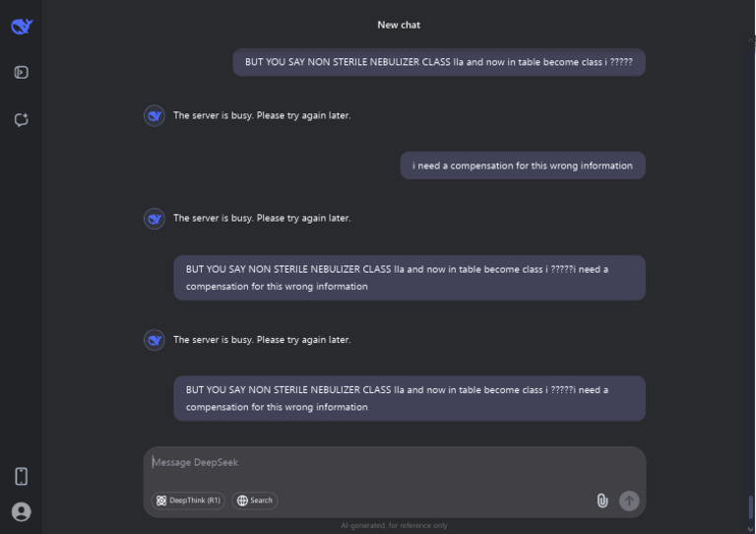The image size is (756, 534).
Task: Click the topmost user message about nebulizer class
Action: [438, 62]
